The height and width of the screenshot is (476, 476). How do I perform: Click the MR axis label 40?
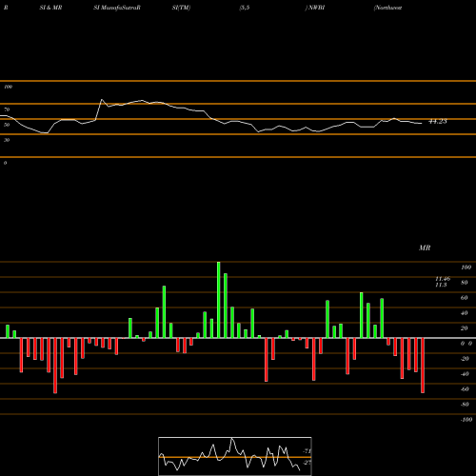coord(465,313)
